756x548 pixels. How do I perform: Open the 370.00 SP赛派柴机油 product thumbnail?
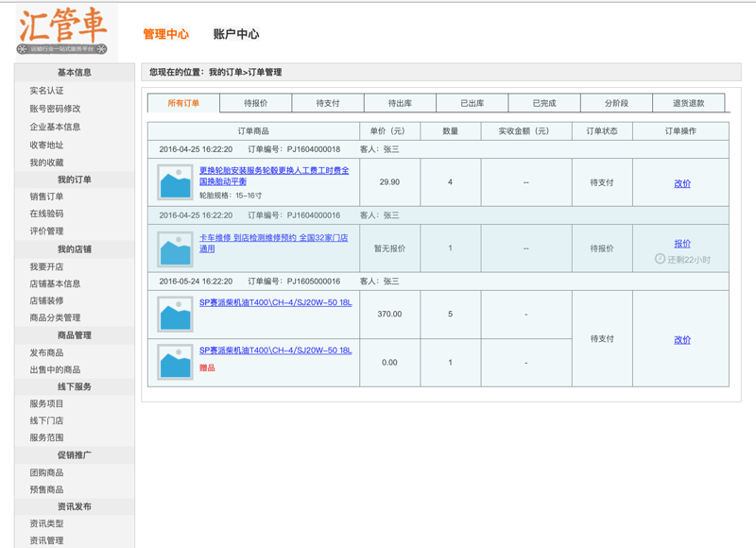click(x=175, y=315)
